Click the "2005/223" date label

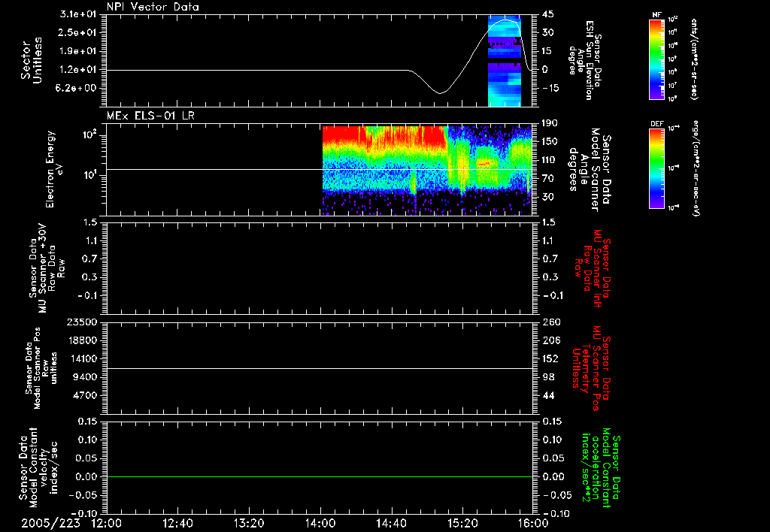pos(50,523)
